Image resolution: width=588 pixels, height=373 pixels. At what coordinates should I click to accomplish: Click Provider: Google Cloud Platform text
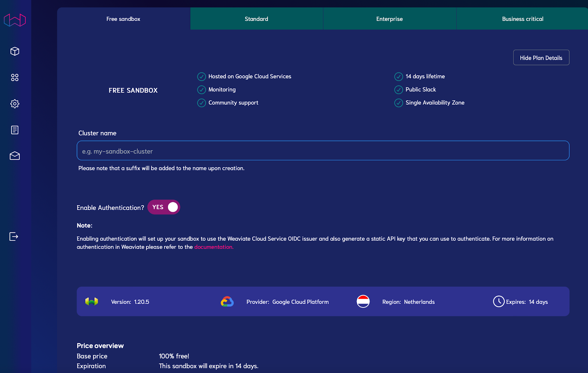point(288,302)
